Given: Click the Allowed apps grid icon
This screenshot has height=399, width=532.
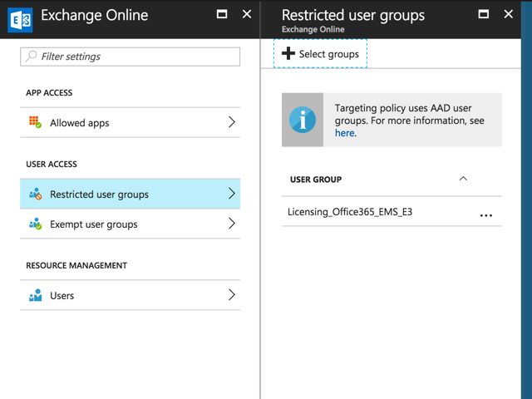Looking at the screenshot, I should [x=35, y=122].
